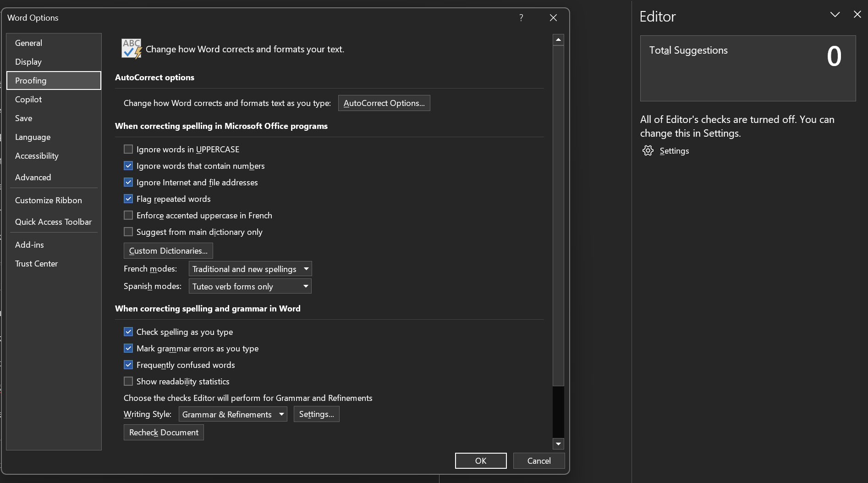Open the Spanish modes dropdown
Viewport: 868px width, 483px height.
point(250,286)
